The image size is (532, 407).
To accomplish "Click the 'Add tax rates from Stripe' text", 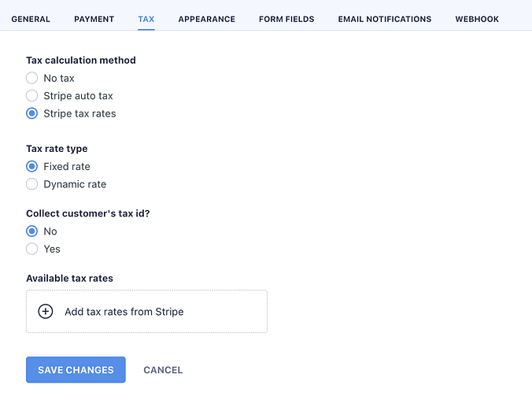I will pyautogui.click(x=124, y=312).
